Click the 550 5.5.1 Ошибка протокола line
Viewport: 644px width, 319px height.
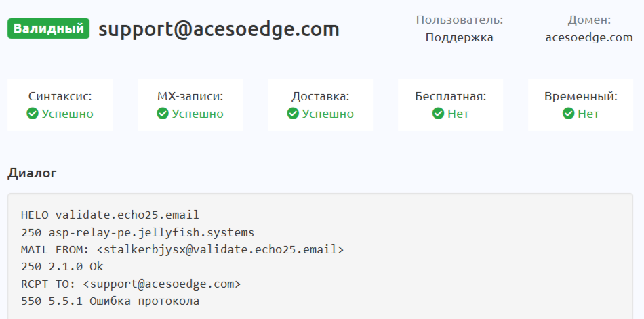(110, 301)
